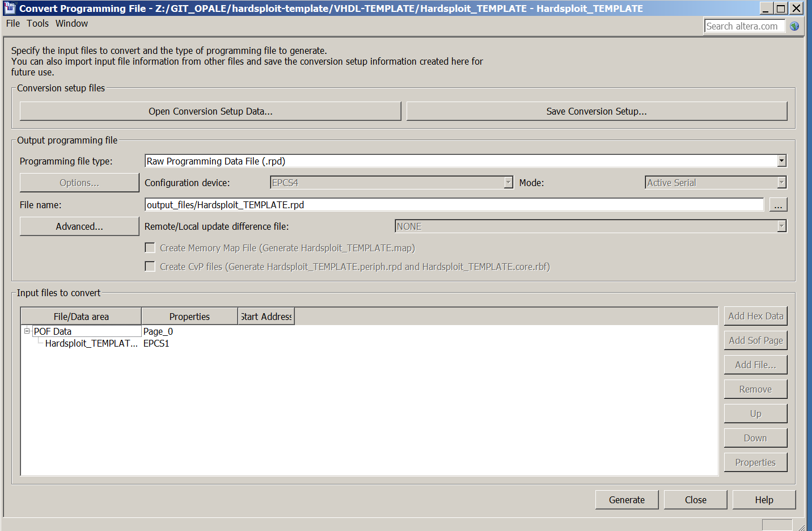Viewport: 812px width, 531px height.
Task: Click the Quartus app icon in title bar
Action: point(10,8)
